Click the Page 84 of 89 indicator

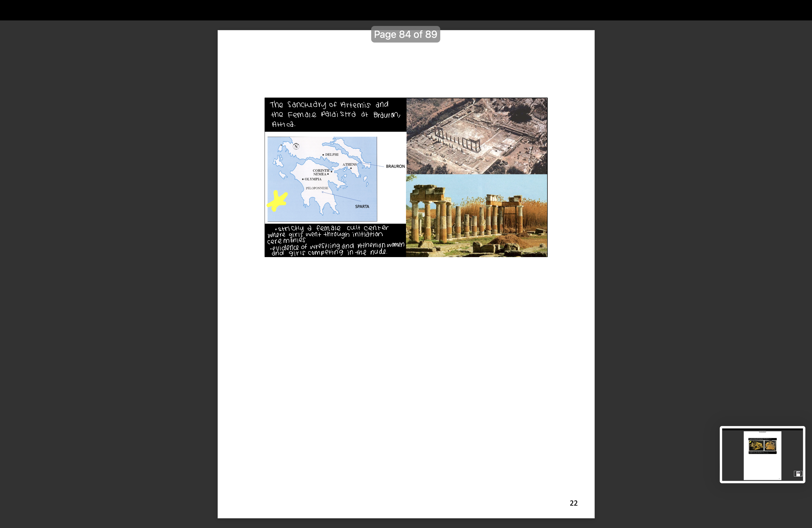405,34
